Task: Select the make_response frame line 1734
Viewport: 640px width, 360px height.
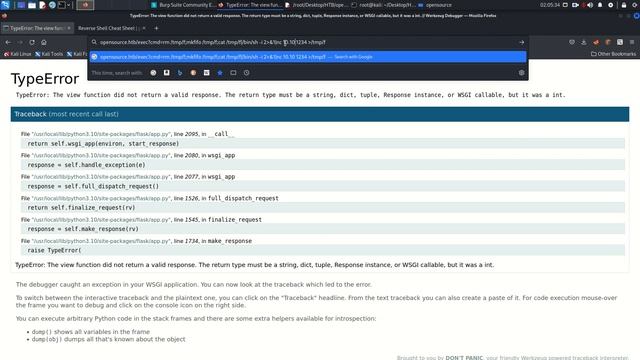Action: pos(136,241)
